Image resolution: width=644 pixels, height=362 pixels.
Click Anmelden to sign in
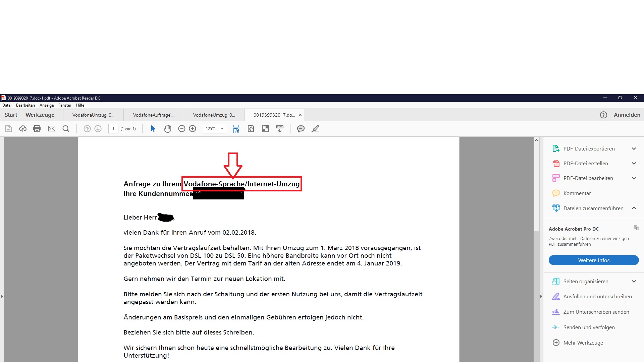(x=627, y=115)
